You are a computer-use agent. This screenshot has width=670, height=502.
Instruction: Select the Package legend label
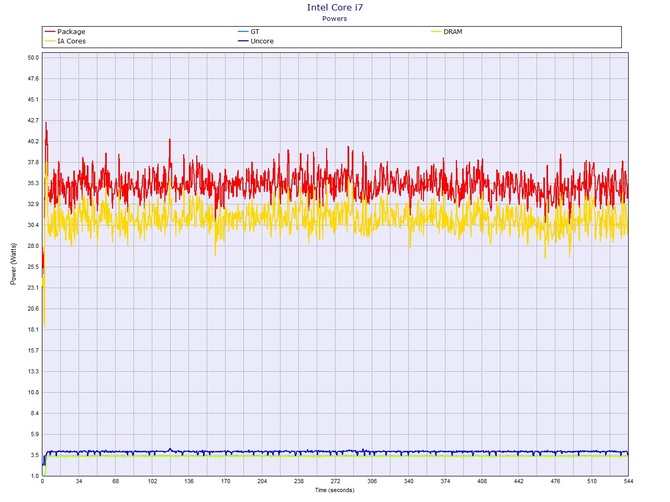click(x=74, y=32)
